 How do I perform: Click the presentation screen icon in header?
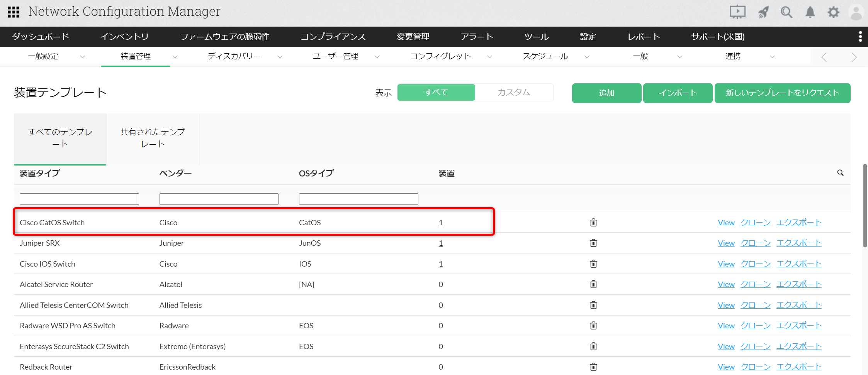[737, 12]
